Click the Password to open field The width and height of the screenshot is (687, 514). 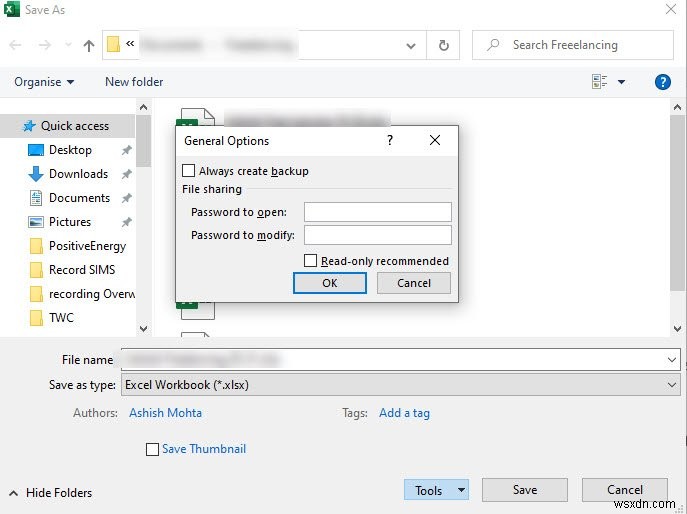pyautogui.click(x=378, y=212)
